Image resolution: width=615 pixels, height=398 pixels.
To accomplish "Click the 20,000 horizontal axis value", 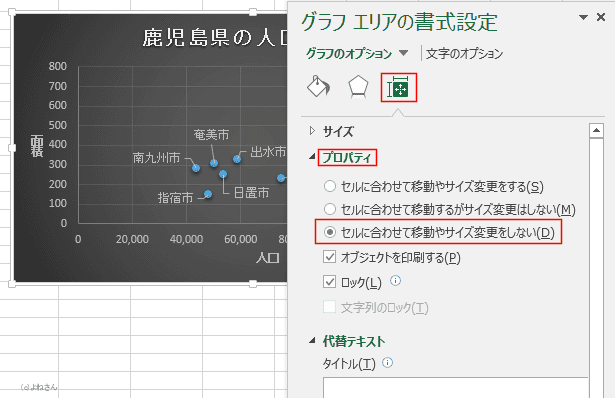I will (132, 239).
